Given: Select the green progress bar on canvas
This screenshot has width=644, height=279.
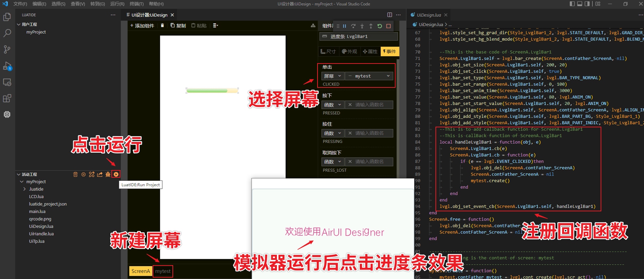Looking at the screenshot, I should (x=212, y=91).
